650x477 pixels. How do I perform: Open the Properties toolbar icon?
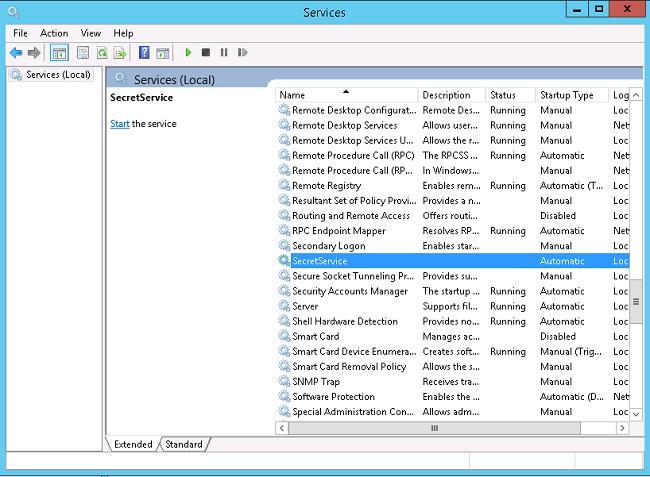click(83, 52)
